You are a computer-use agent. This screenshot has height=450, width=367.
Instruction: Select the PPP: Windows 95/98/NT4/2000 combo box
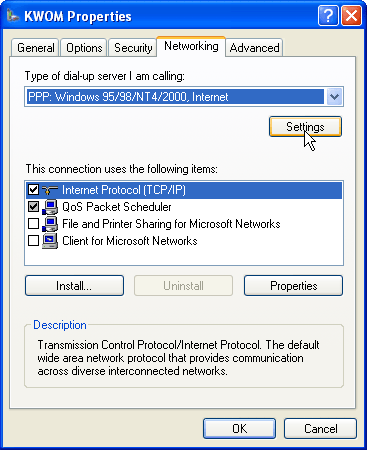[x=184, y=97]
